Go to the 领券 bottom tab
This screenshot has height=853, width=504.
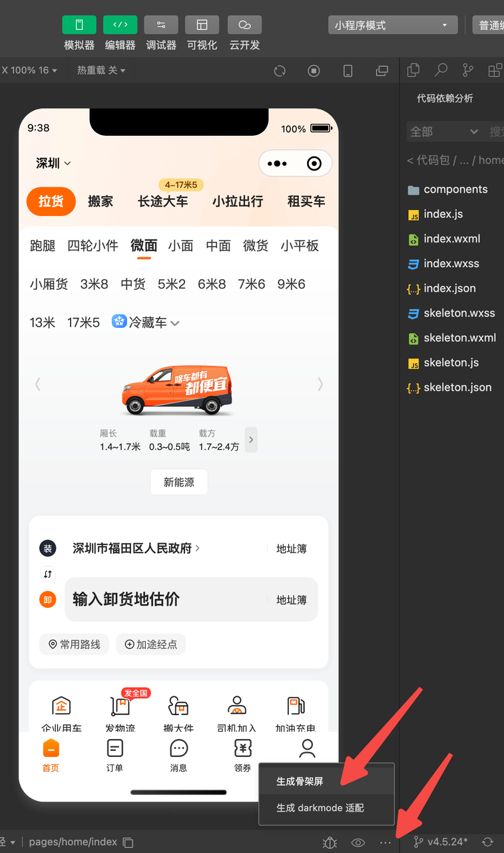242,755
